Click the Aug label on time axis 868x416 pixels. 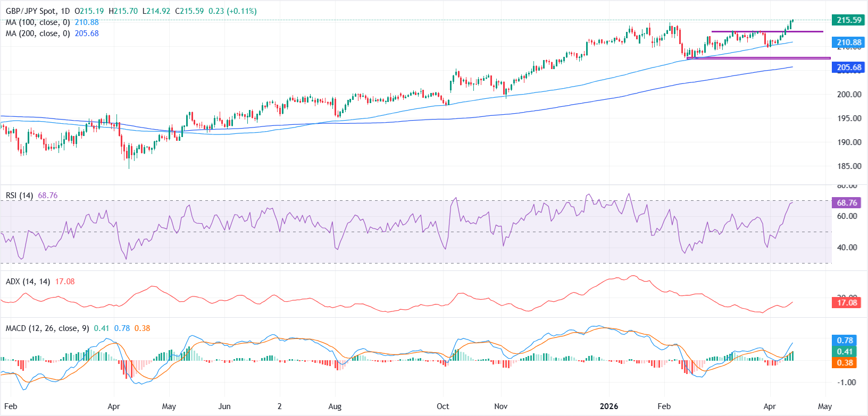point(335,406)
